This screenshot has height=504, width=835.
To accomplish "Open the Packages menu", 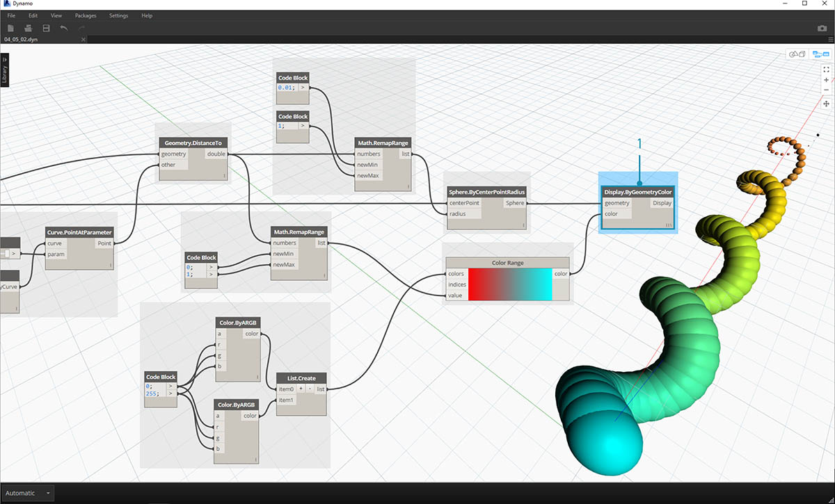I will click(x=86, y=15).
